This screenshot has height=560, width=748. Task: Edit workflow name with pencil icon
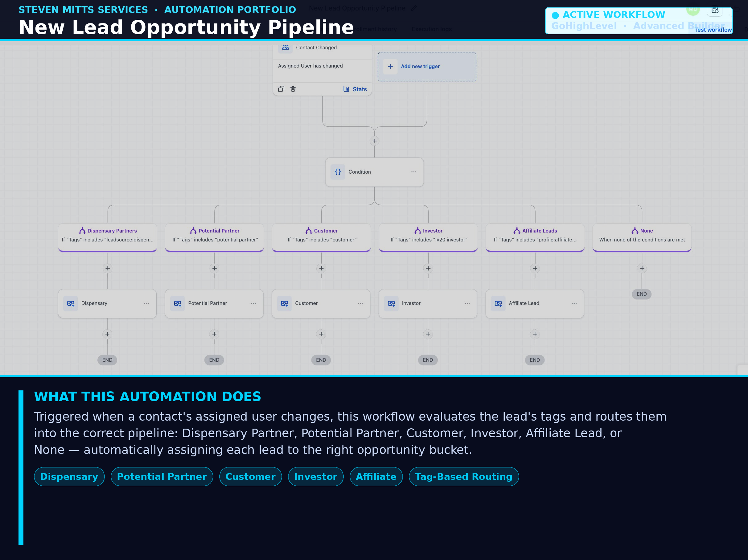pyautogui.click(x=413, y=8)
